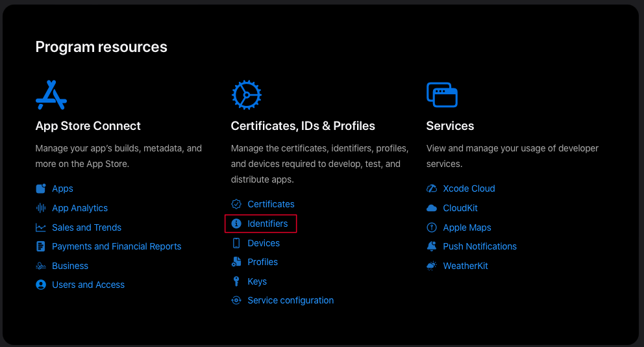This screenshot has height=347, width=644.
Task: Click the App Store Connect large logo icon
Action: click(51, 95)
